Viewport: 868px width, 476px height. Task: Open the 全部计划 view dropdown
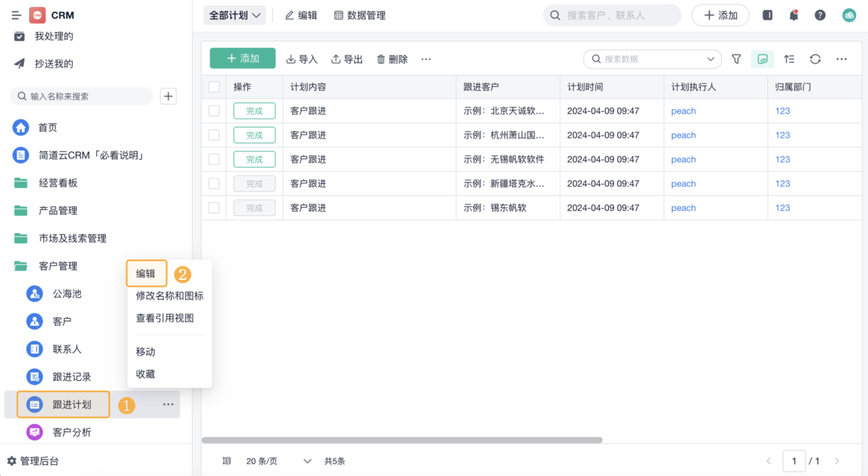tap(234, 15)
